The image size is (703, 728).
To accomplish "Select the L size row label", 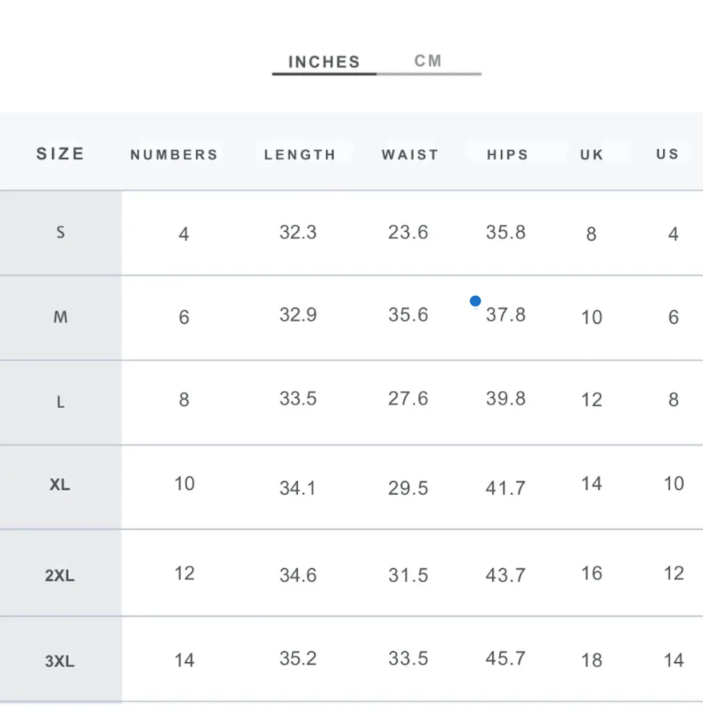I will coord(61,402).
